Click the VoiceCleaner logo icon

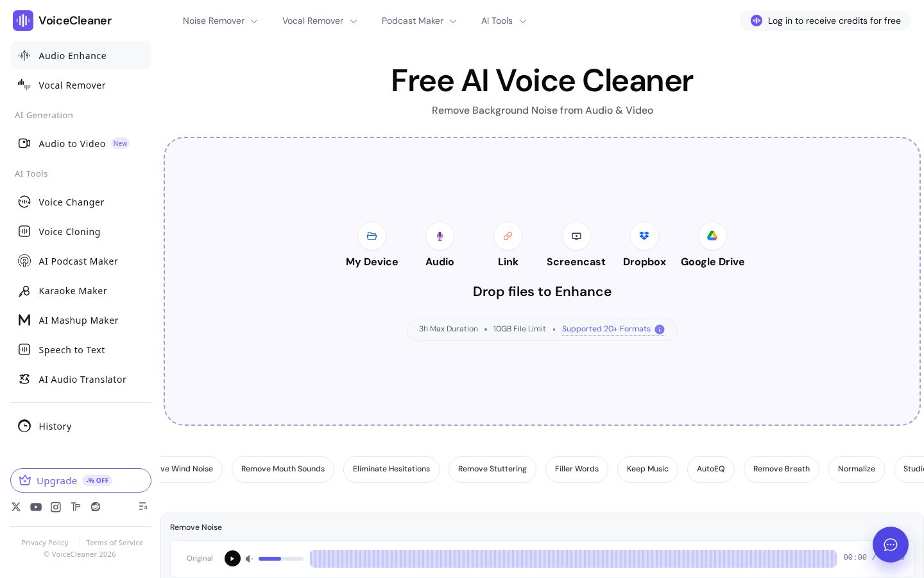point(23,21)
